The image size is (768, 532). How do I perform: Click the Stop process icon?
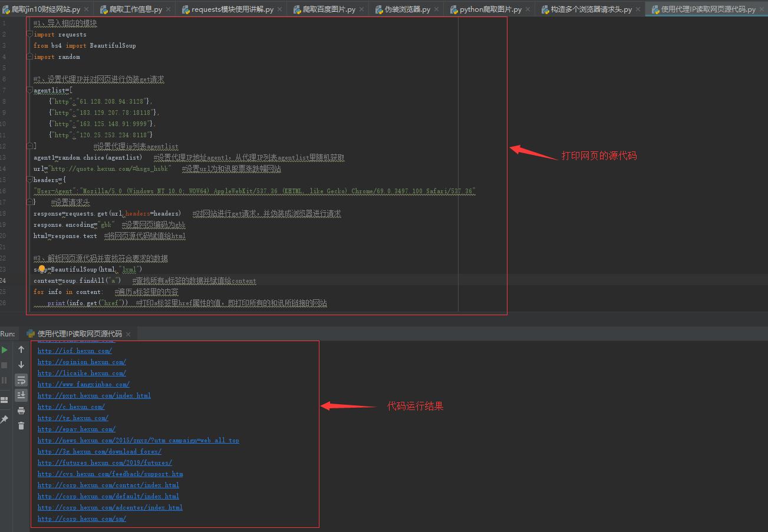pos(5,365)
